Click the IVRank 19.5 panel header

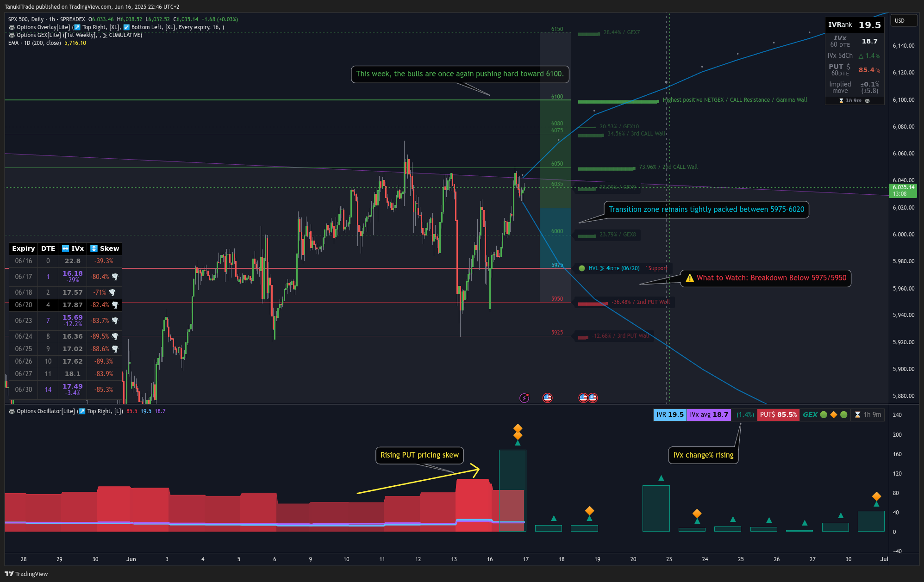pyautogui.click(x=855, y=25)
